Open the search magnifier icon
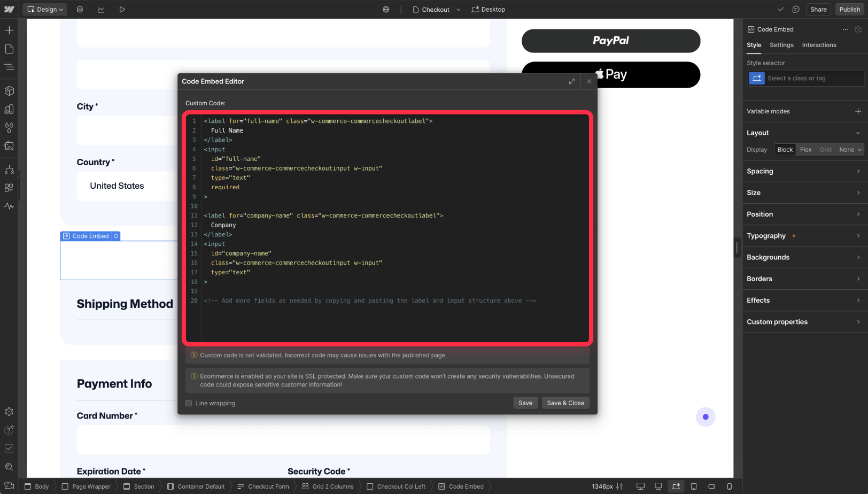This screenshot has height=494, width=868. pos(9,467)
